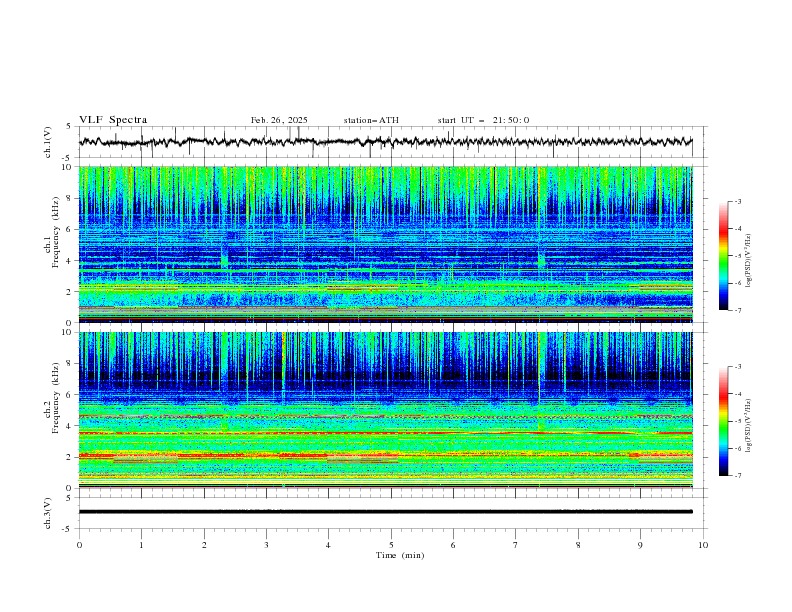Click the "7" tick on the time axis
This screenshot has width=792, height=612.
click(516, 545)
